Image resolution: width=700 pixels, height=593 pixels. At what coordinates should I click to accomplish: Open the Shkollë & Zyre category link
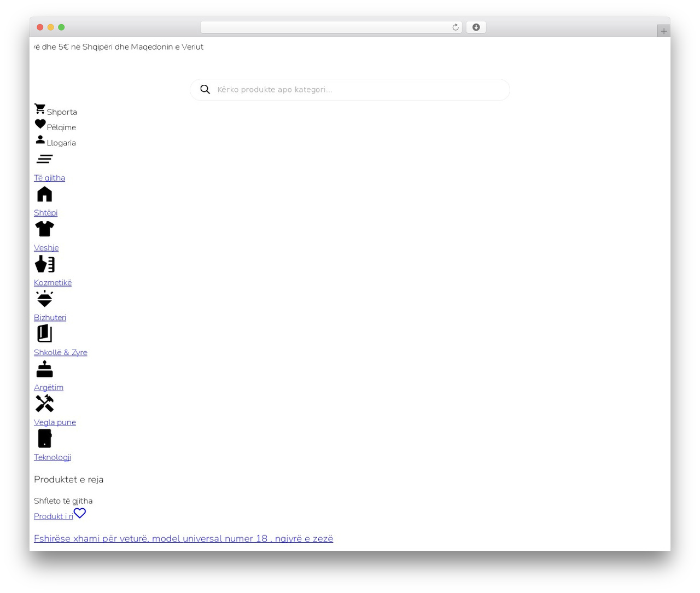(61, 353)
